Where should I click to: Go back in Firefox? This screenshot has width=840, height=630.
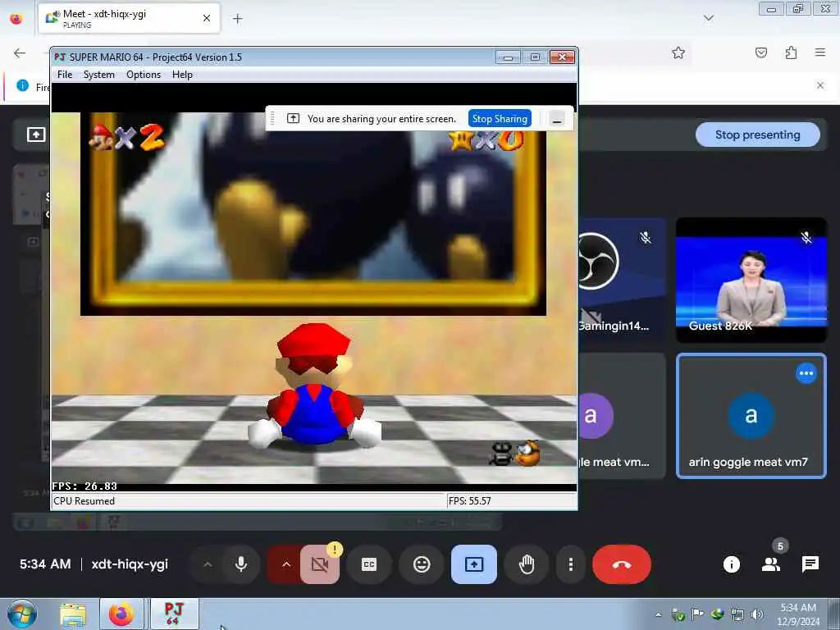(x=20, y=52)
